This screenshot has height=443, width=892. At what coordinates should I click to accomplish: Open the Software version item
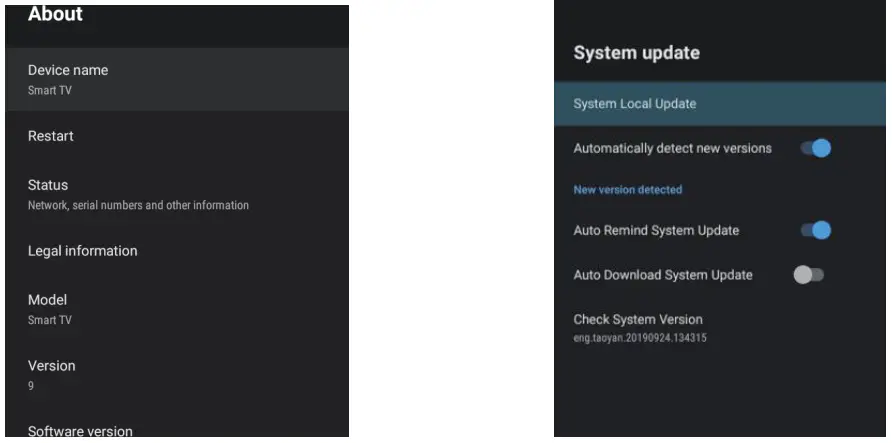click(x=80, y=432)
